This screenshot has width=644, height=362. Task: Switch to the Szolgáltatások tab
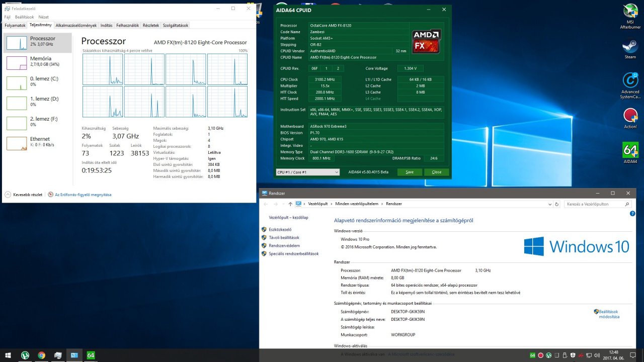[176, 25]
